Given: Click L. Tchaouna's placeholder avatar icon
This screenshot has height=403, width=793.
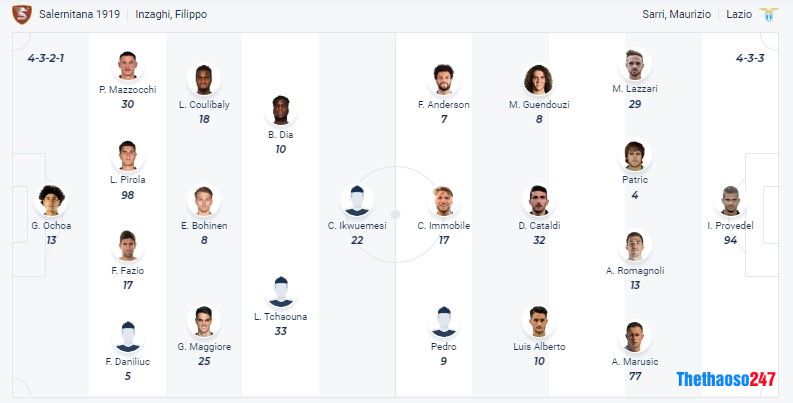Looking at the screenshot, I should click(281, 291).
